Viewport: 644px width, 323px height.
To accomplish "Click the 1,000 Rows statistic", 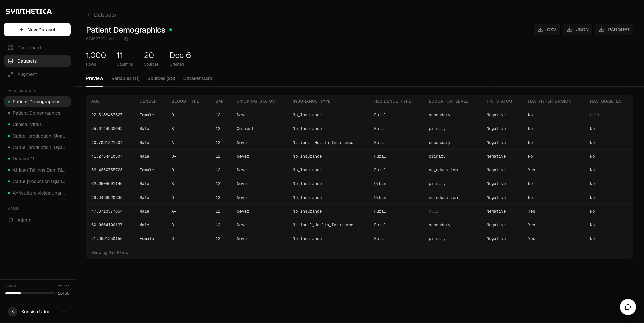I will 96,59.
